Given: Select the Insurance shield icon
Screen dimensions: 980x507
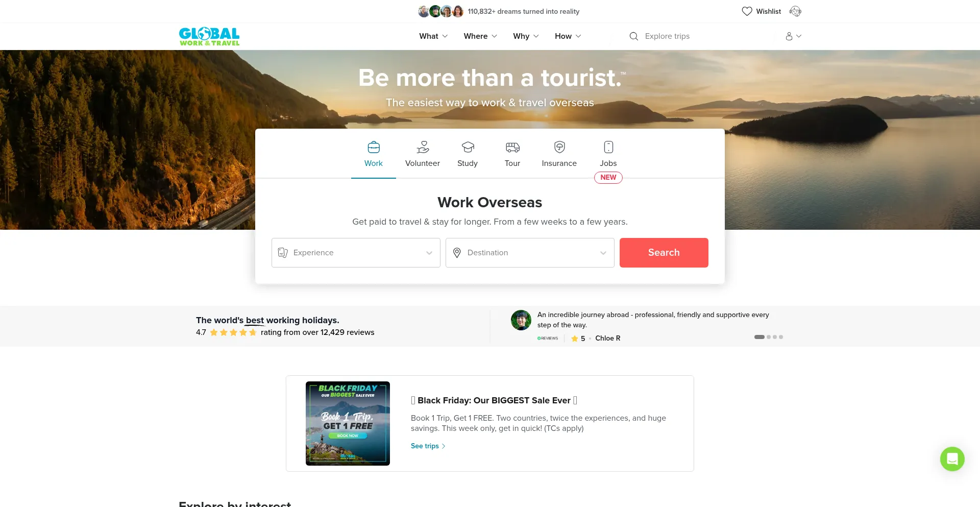Looking at the screenshot, I should 559,147.
